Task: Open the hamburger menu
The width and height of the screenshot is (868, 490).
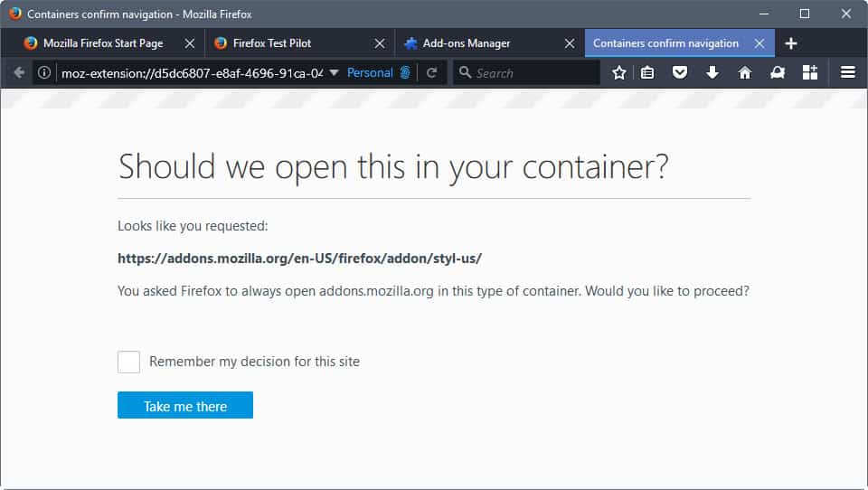Action: [x=848, y=72]
